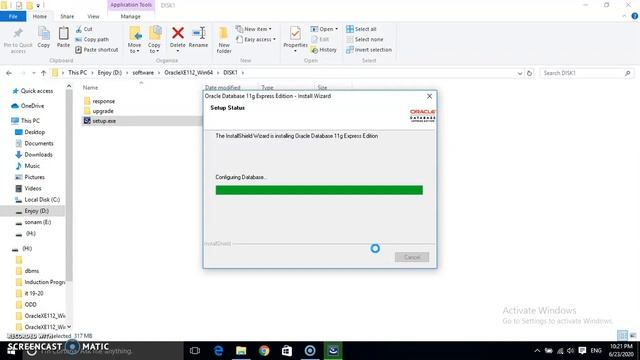Viewport: 640px width, 360px height.
Task: Click 'software' in the address path
Action: tap(143, 73)
